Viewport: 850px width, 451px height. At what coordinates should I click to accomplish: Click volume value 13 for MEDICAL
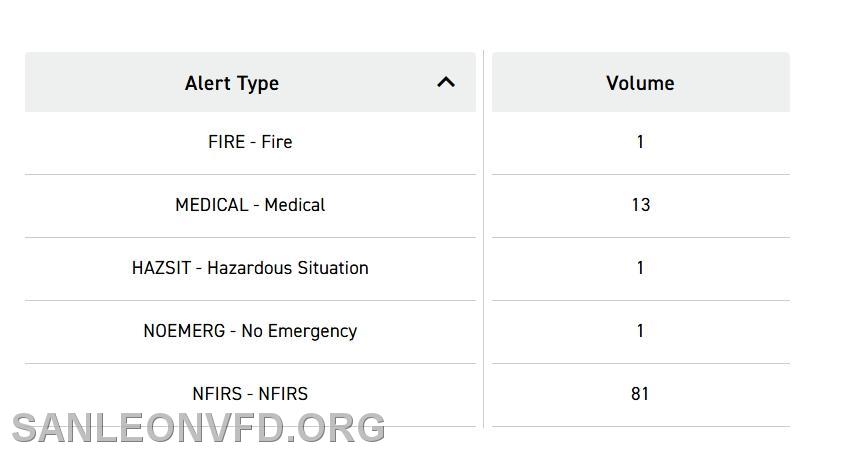click(641, 205)
